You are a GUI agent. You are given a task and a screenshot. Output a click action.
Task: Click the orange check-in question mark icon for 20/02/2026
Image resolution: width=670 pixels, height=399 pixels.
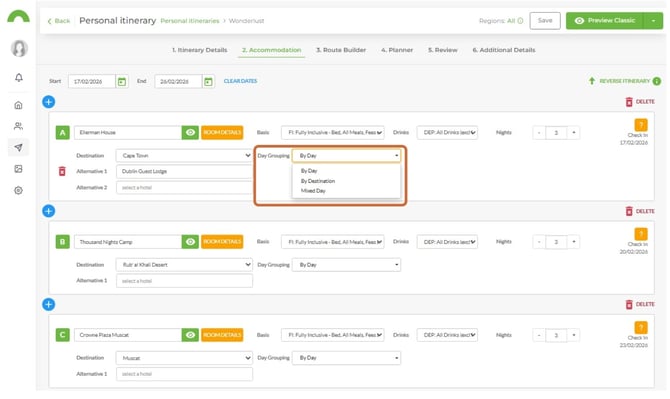pyautogui.click(x=641, y=234)
